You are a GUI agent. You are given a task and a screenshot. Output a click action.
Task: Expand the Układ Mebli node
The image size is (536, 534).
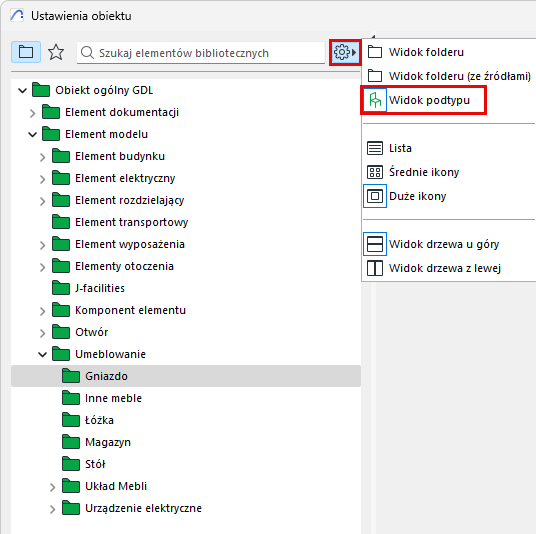(52, 487)
